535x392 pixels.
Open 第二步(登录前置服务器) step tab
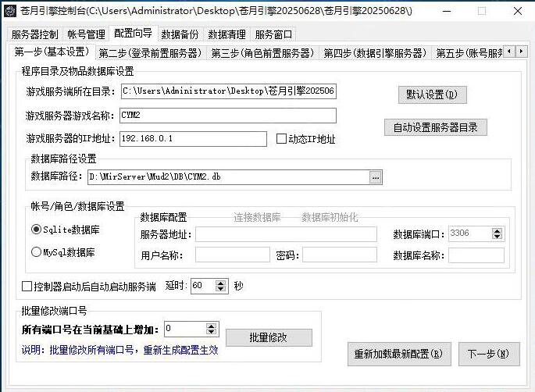tap(150, 53)
